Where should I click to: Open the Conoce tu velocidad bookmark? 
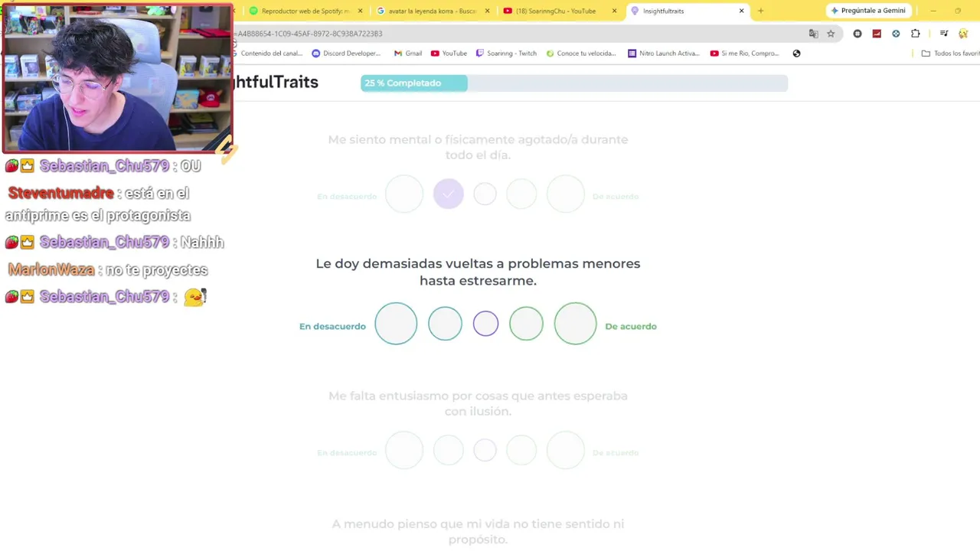click(581, 54)
